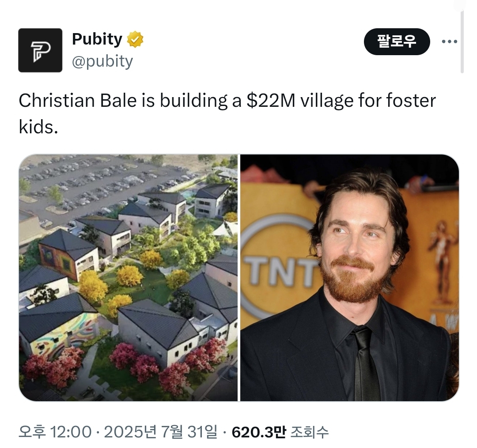
Task: Open the Pubity display name link
Action: click(x=97, y=39)
